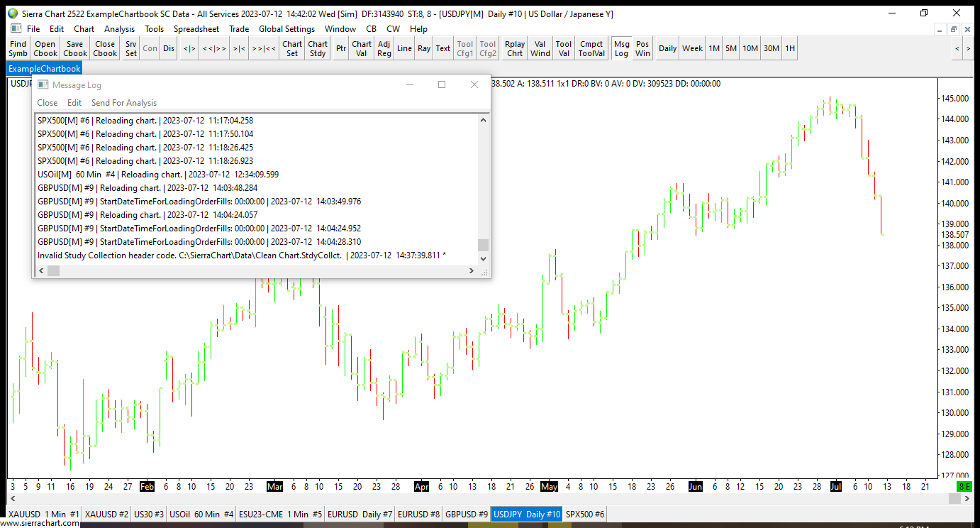Image resolution: width=980 pixels, height=528 pixels.
Task: Click the Message Log scroll-up arrow
Action: tap(484, 120)
